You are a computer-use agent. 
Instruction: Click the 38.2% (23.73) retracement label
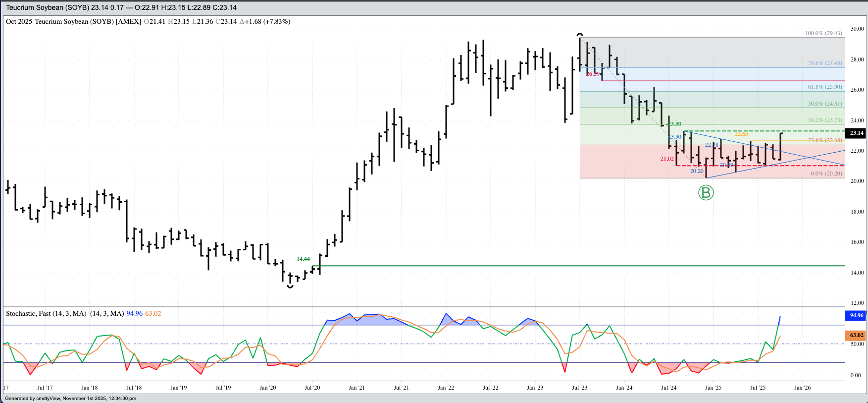(x=824, y=120)
